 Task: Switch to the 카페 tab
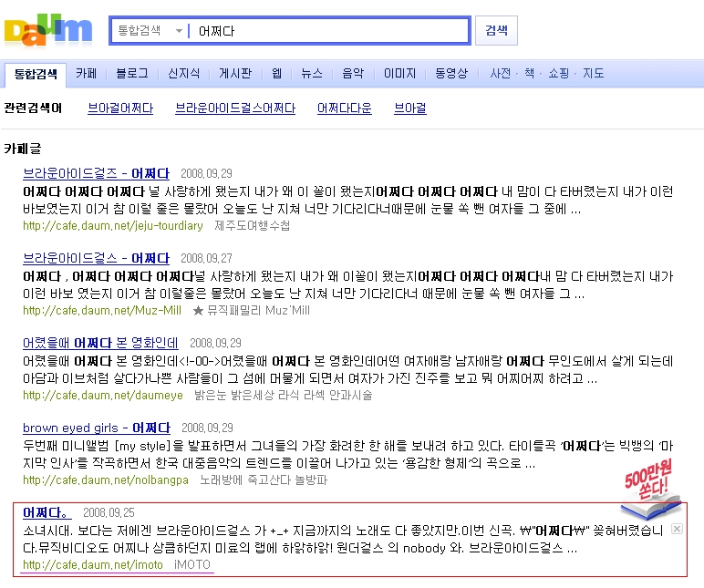(x=86, y=73)
